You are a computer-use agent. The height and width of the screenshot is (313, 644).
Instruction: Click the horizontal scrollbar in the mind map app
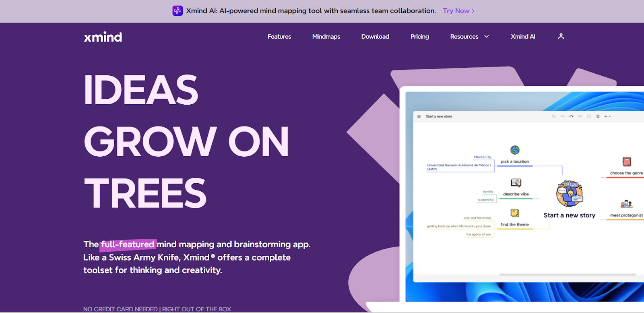567,275
